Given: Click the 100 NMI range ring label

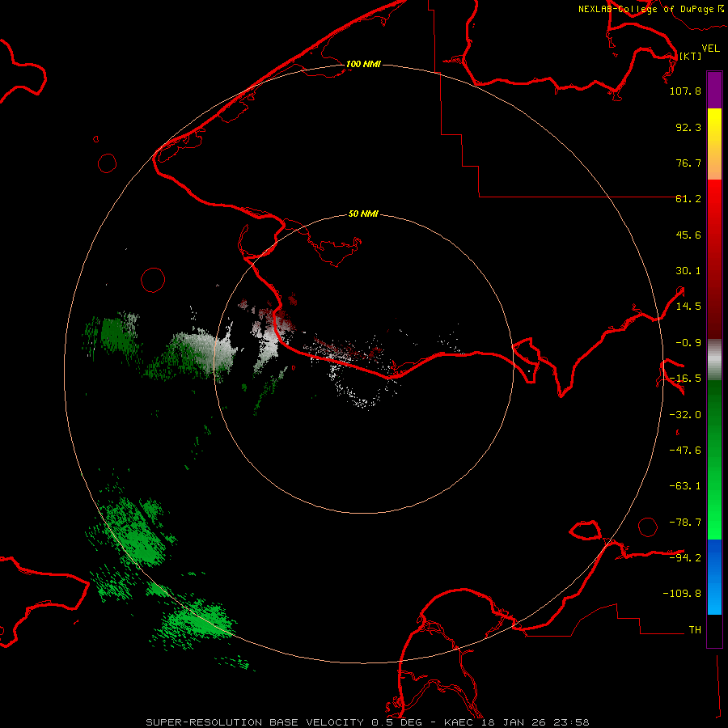Looking at the screenshot, I should [363, 64].
